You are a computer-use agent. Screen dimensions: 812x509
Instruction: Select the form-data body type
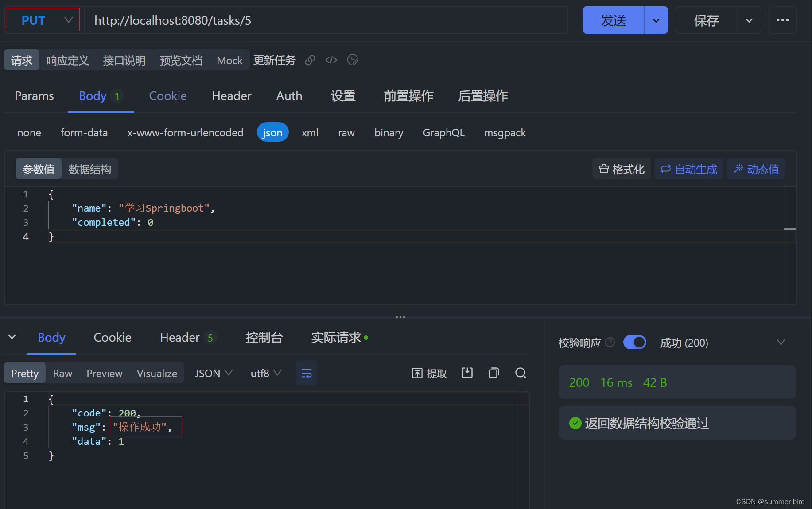[84, 132]
